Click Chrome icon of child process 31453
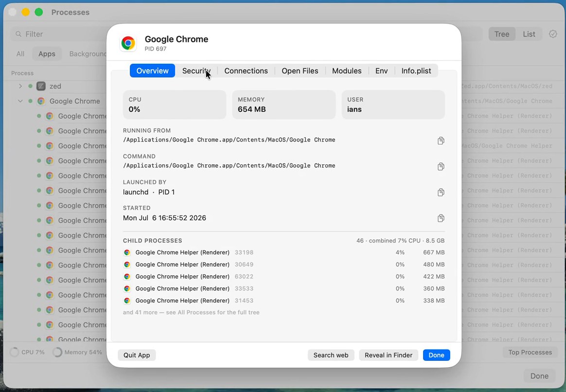The image size is (566, 392). 127,300
